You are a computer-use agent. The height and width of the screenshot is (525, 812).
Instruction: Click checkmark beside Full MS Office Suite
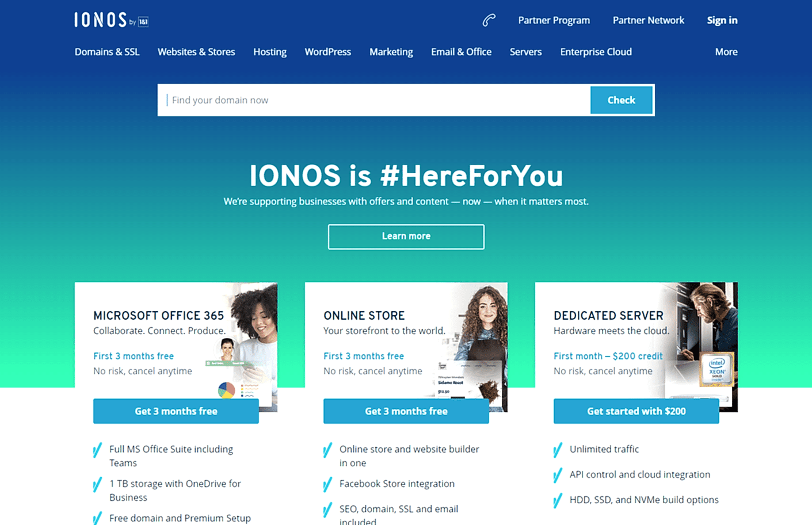point(97,450)
